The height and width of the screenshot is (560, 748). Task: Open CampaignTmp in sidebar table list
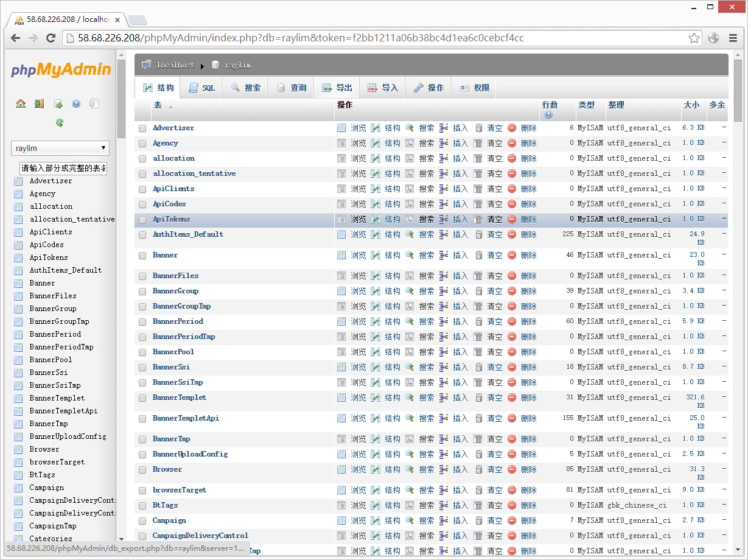[53, 526]
